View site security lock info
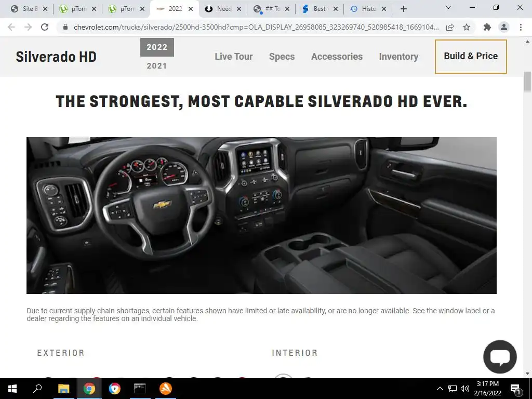 coord(65,27)
